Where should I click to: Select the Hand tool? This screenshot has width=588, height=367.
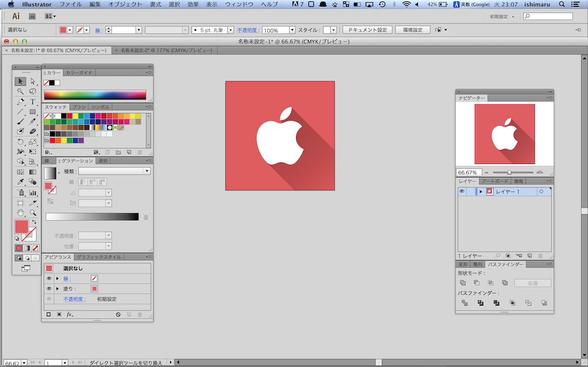pyautogui.click(x=20, y=213)
